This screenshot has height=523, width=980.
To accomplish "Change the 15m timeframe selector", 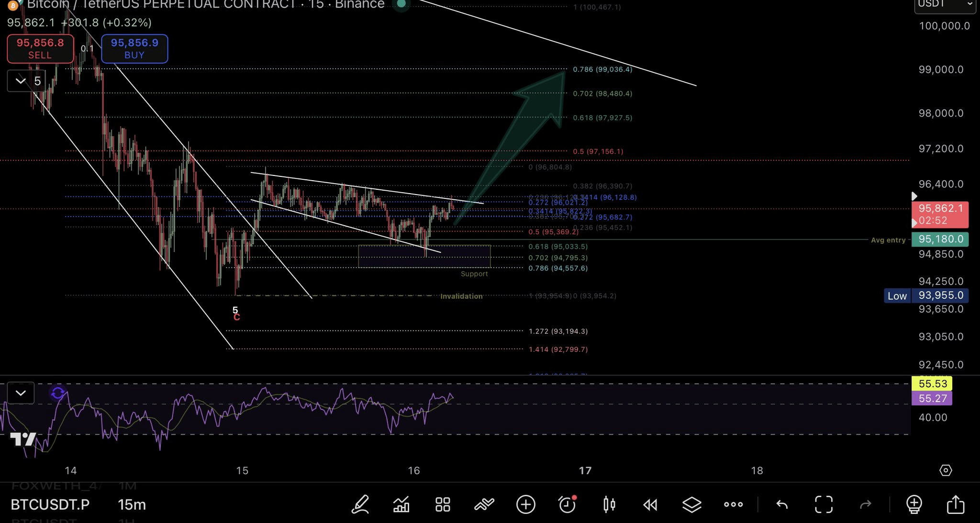I will [132, 504].
